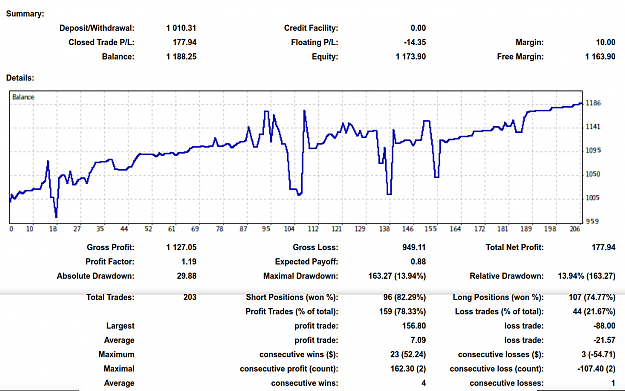Screen dimensions: 625x391
Task: Select the Total Trades: label
Action: click(x=110, y=297)
